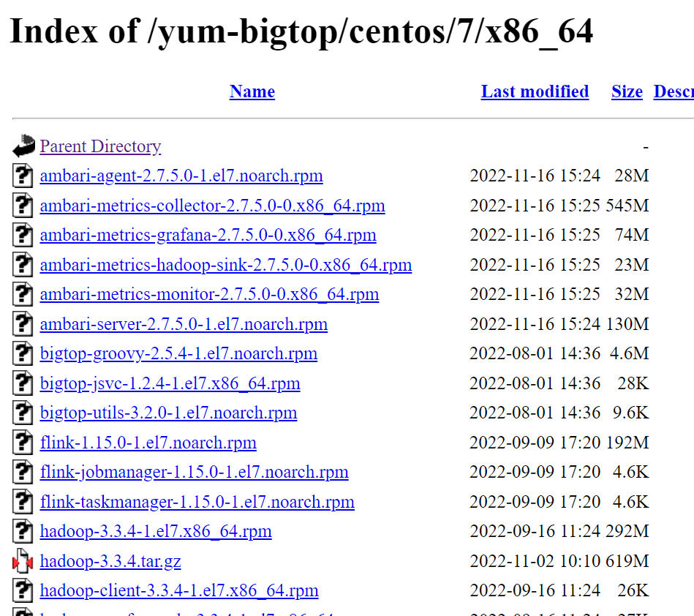Download hadoop-client-3.3.4-1.el7.x86_64.rpm
694x616 pixels.
[179, 590]
